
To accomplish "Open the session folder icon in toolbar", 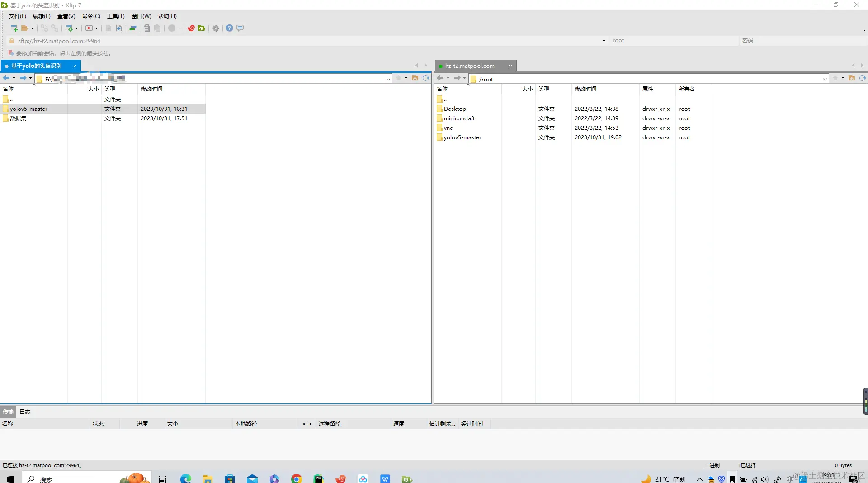I will (25, 28).
